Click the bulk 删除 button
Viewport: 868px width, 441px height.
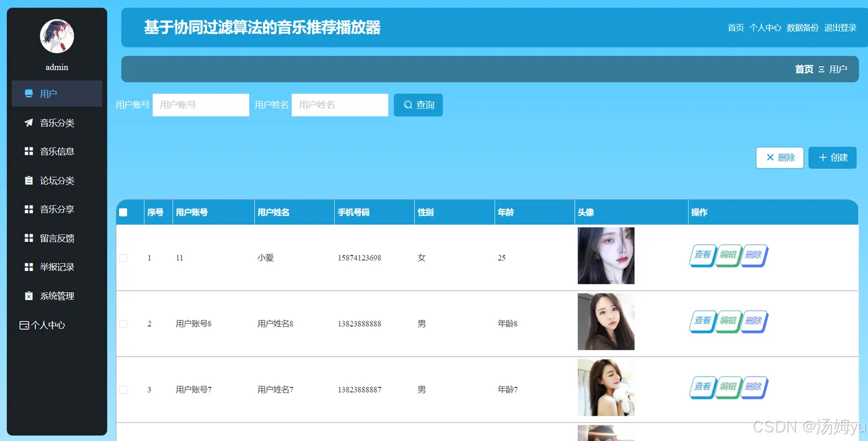click(780, 158)
